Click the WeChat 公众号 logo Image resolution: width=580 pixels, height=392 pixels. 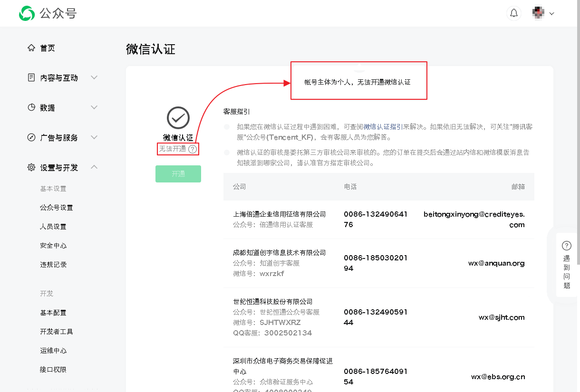pos(27,13)
